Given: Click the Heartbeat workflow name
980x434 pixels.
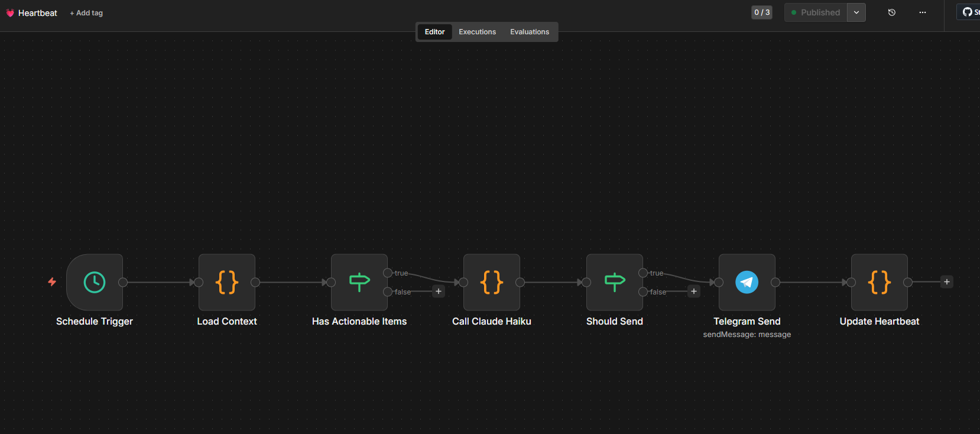Looking at the screenshot, I should pos(38,13).
